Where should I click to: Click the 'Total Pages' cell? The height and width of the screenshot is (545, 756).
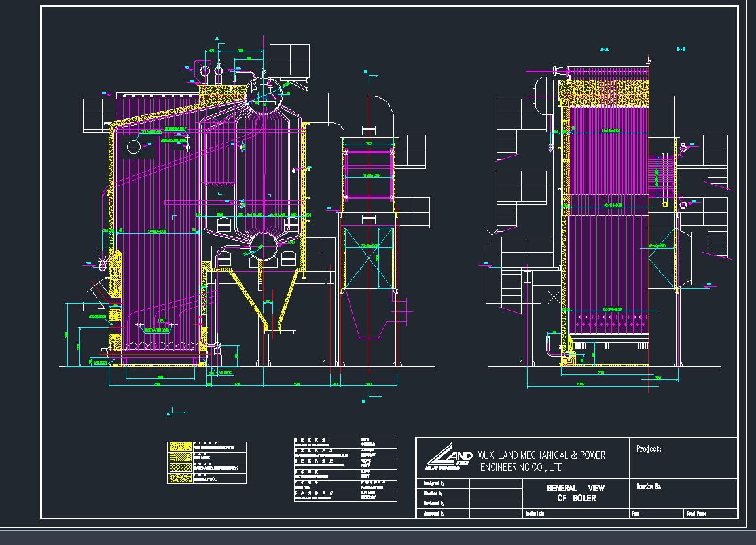pos(699,514)
